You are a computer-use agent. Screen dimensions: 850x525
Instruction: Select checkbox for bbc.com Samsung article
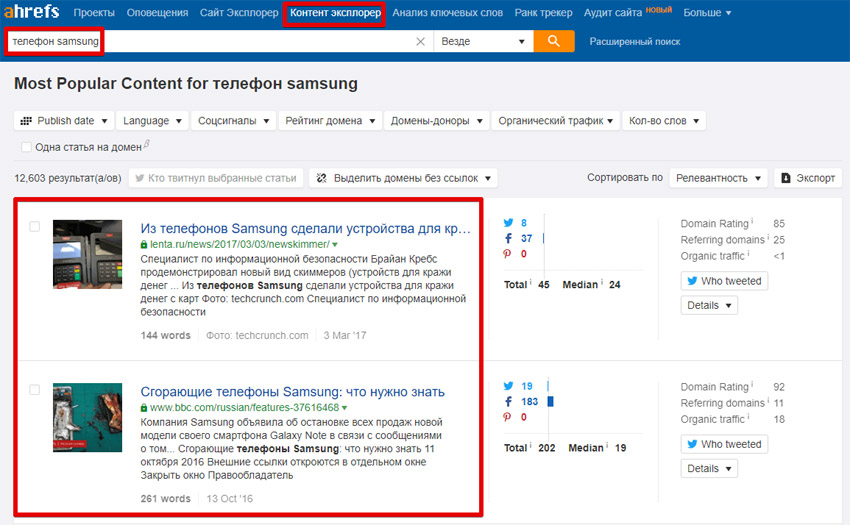(x=34, y=389)
